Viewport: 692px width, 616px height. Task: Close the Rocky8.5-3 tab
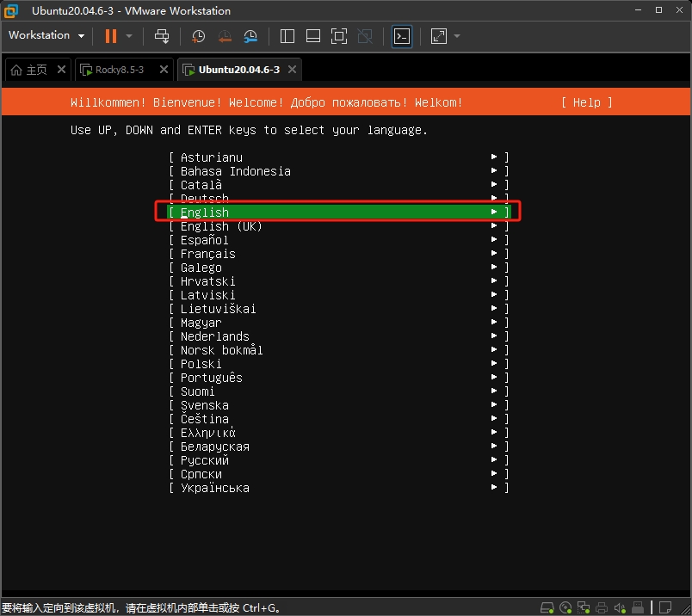pos(164,70)
